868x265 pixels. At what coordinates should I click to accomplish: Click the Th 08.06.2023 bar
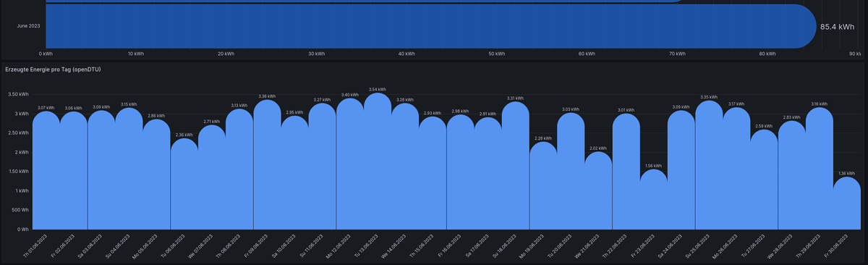(239, 169)
